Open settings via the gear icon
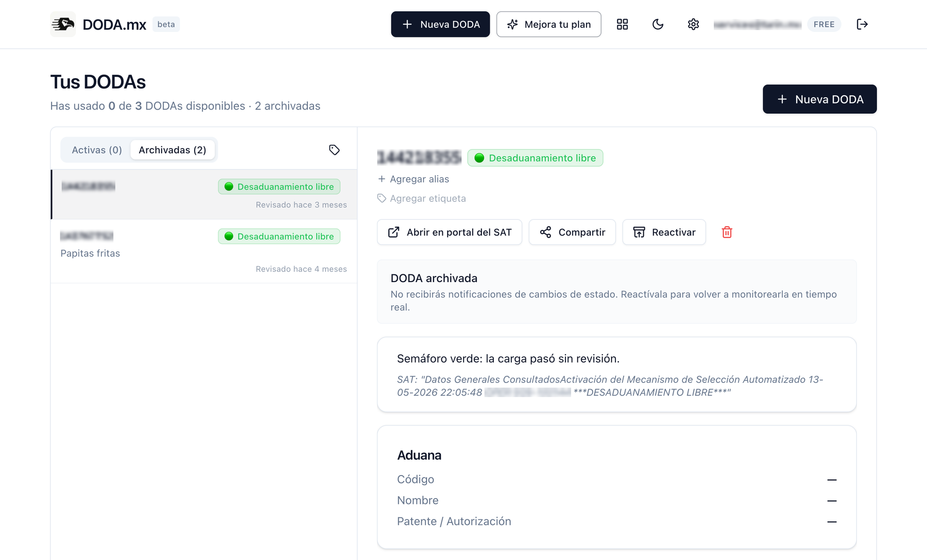 [693, 24]
